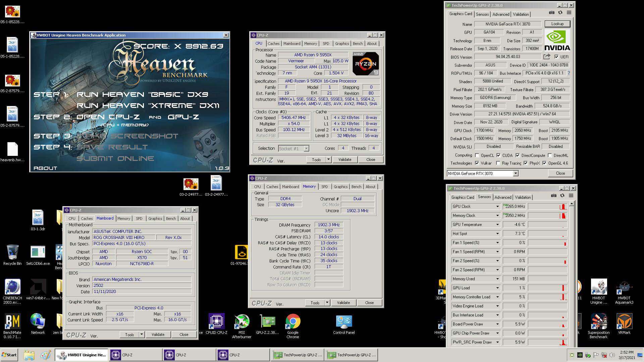
Task: Open Advanced tab in GPU-Z Graphics Card window
Action: click(501, 14)
